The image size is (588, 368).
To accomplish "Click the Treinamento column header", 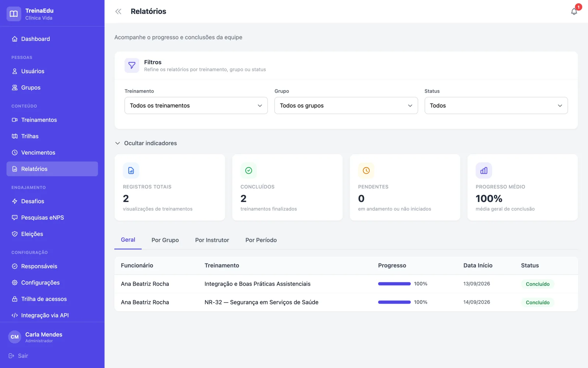I will pos(222,265).
